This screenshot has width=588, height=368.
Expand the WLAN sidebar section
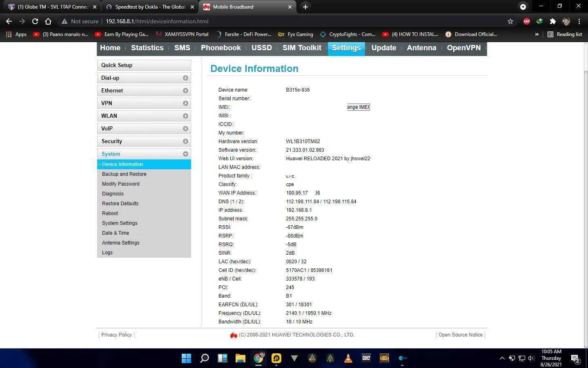pos(144,116)
